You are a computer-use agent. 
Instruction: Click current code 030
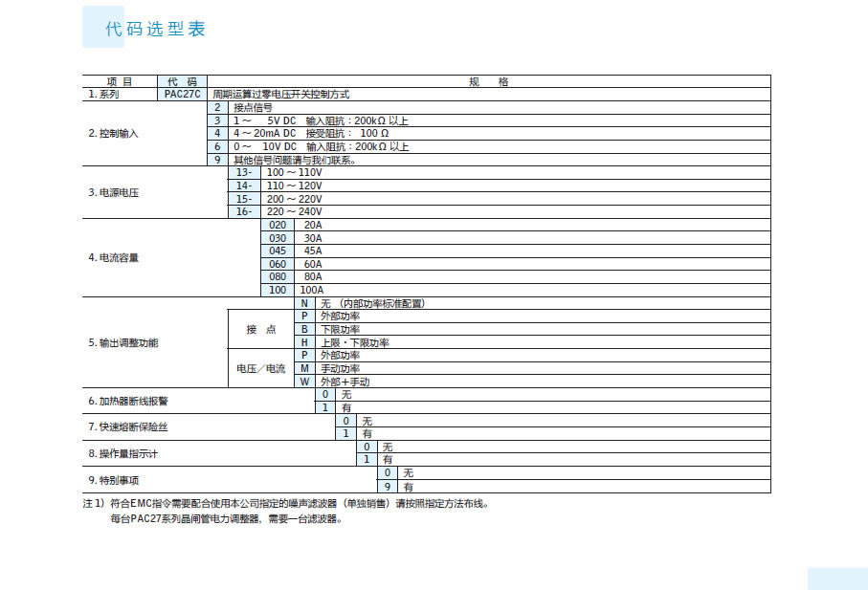pos(278,238)
